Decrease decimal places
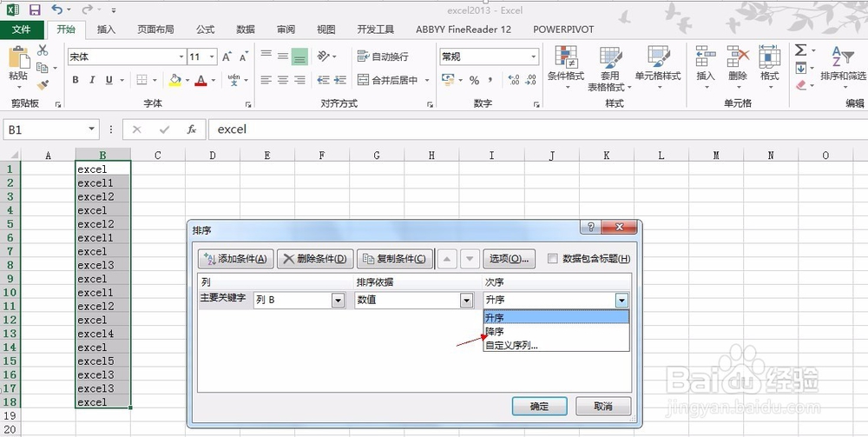 click(530, 80)
